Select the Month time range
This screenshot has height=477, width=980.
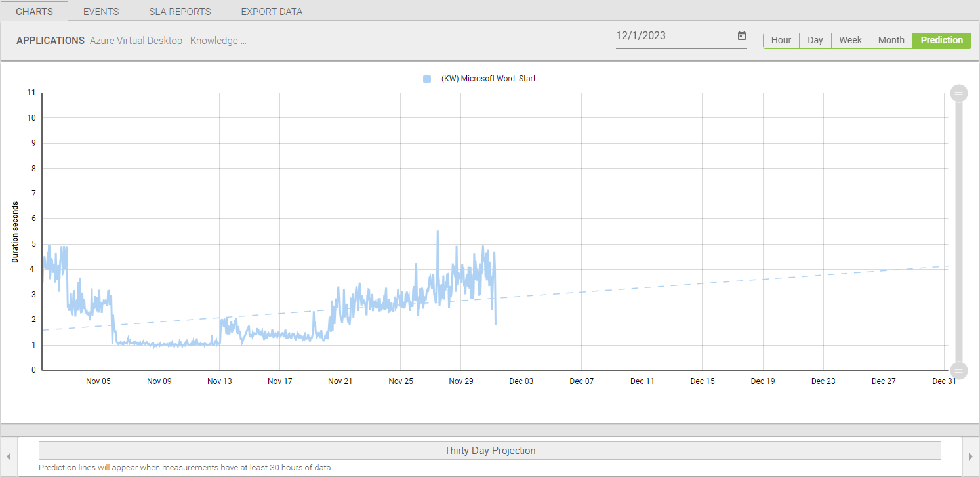(x=891, y=40)
